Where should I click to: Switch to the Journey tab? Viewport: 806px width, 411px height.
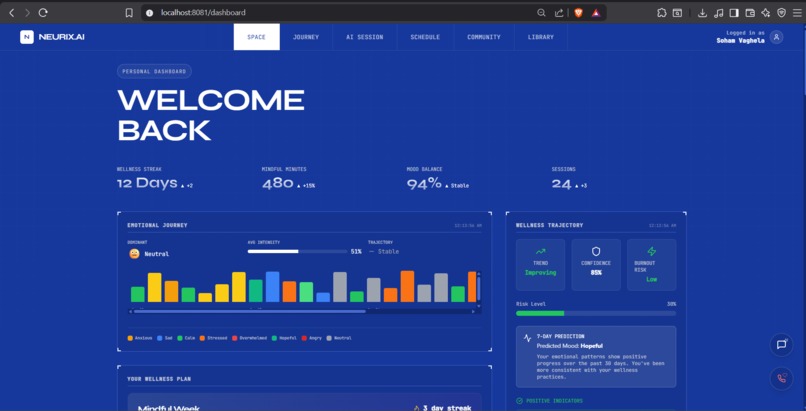[x=306, y=37]
